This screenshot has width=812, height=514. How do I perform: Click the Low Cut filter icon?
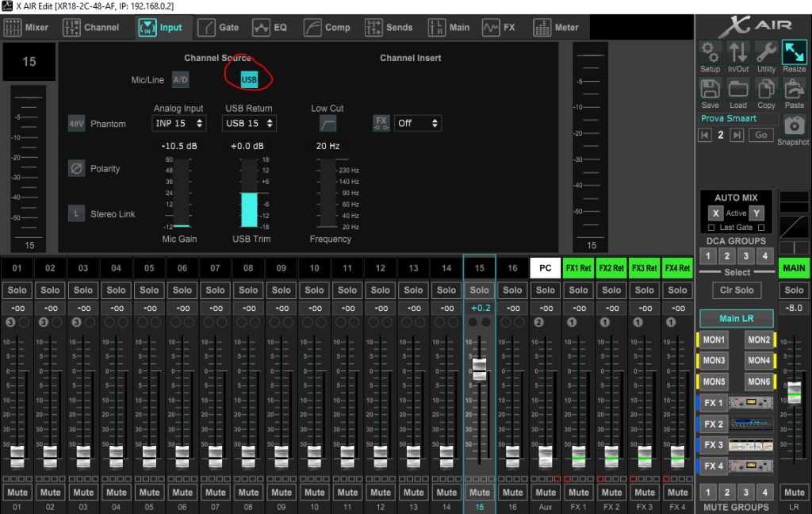[327, 124]
